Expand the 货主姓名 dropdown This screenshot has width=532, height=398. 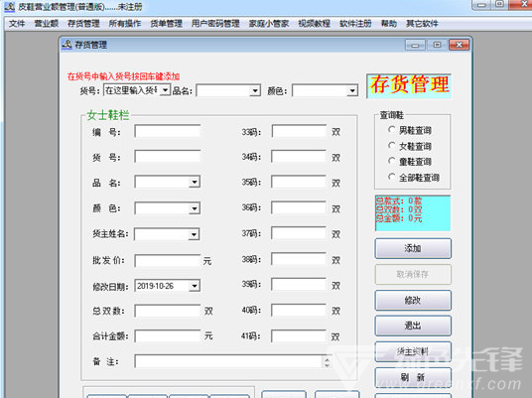(x=194, y=234)
